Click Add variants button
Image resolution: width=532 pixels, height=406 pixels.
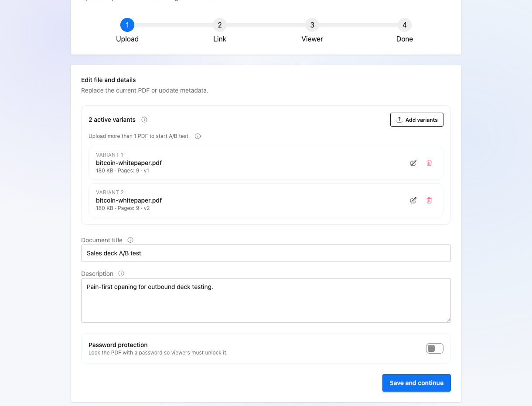click(416, 120)
